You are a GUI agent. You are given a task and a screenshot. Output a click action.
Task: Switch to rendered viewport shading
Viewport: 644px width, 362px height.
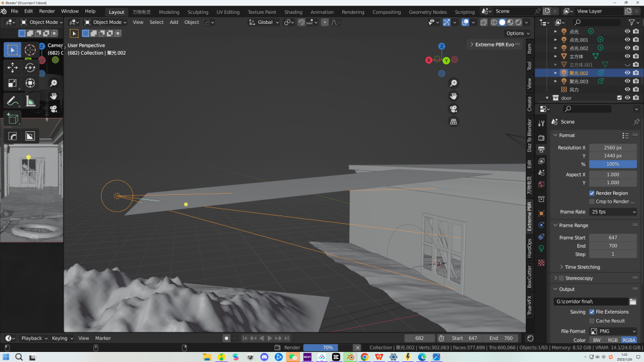[519, 22]
